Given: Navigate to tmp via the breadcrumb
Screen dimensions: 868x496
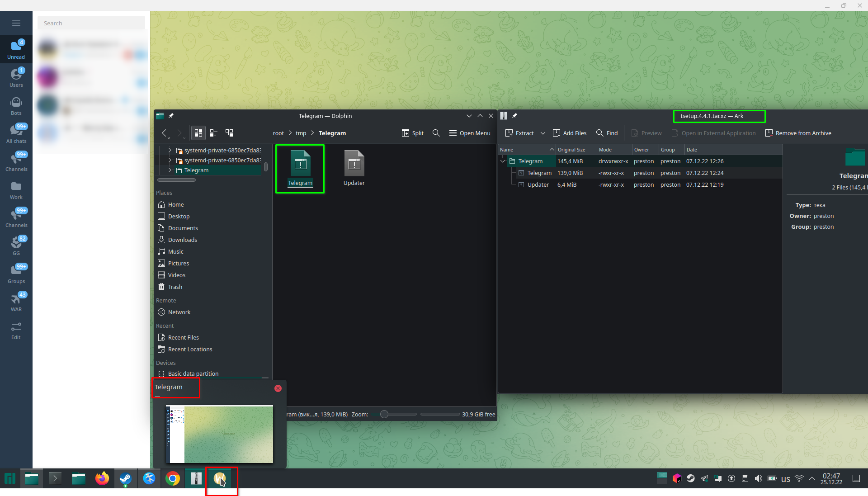Looking at the screenshot, I should click(301, 133).
